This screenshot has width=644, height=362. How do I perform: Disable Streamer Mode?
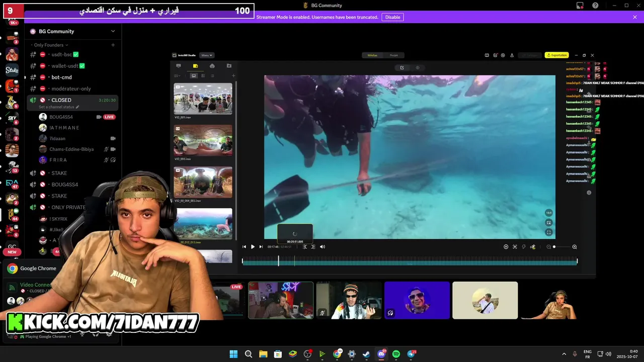tap(392, 17)
